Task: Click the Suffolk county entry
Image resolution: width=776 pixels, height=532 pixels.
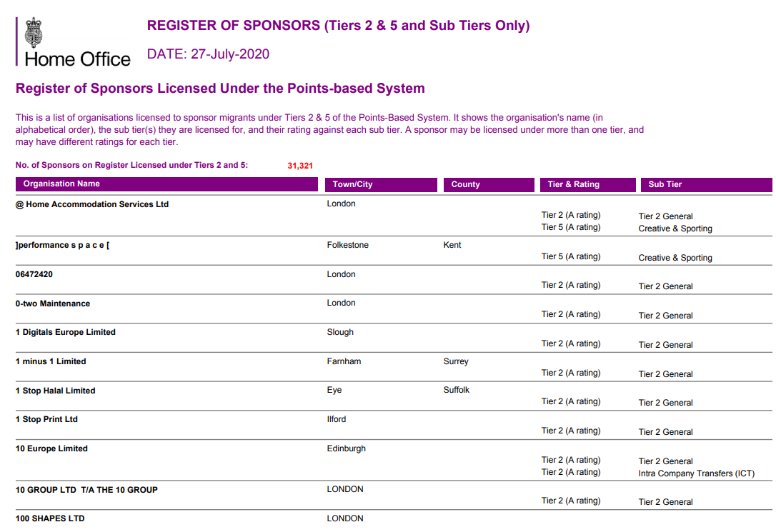Action: pos(456,390)
